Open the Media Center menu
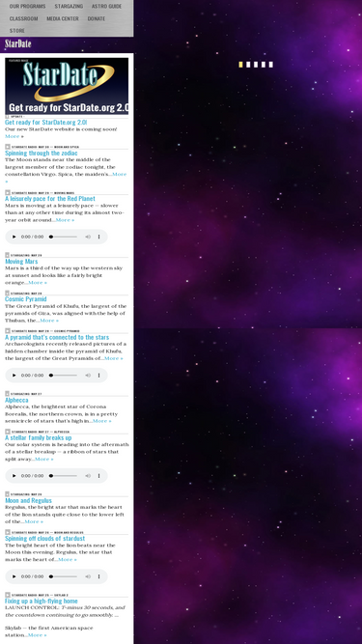 pyautogui.click(x=63, y=18)
